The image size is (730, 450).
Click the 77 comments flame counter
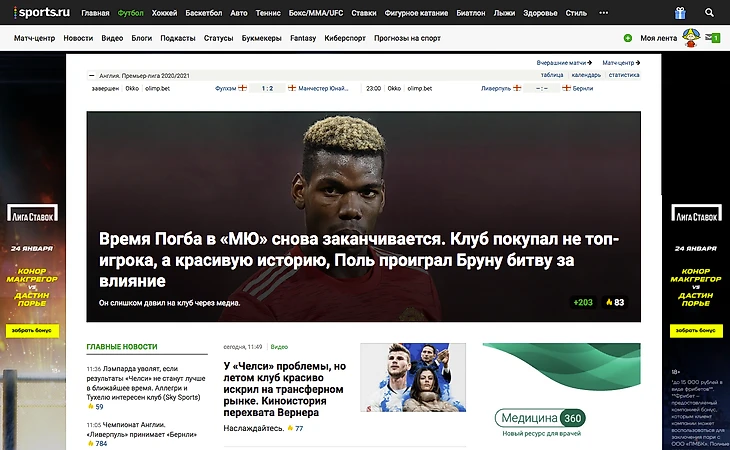(x=295, y=428)
